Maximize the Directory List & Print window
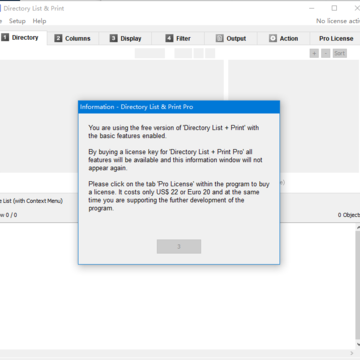The width and height of the screenshot is (360, 360). point(334,8)
